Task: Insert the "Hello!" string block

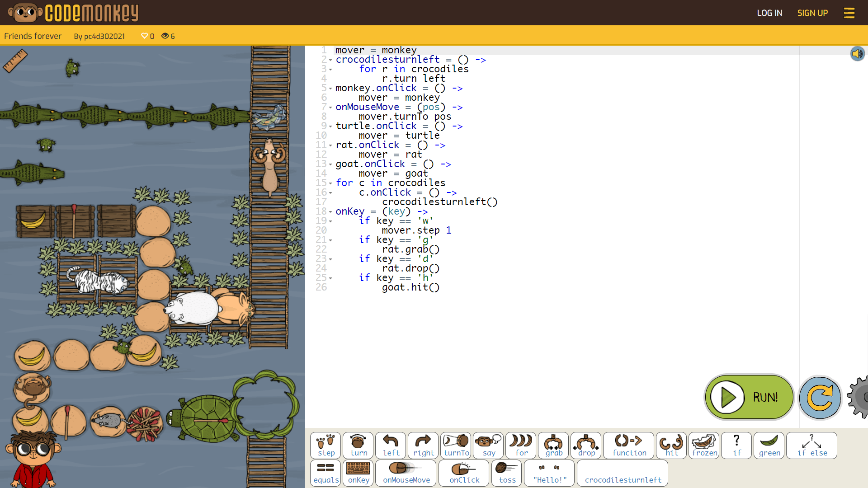Action: point(549,473)
